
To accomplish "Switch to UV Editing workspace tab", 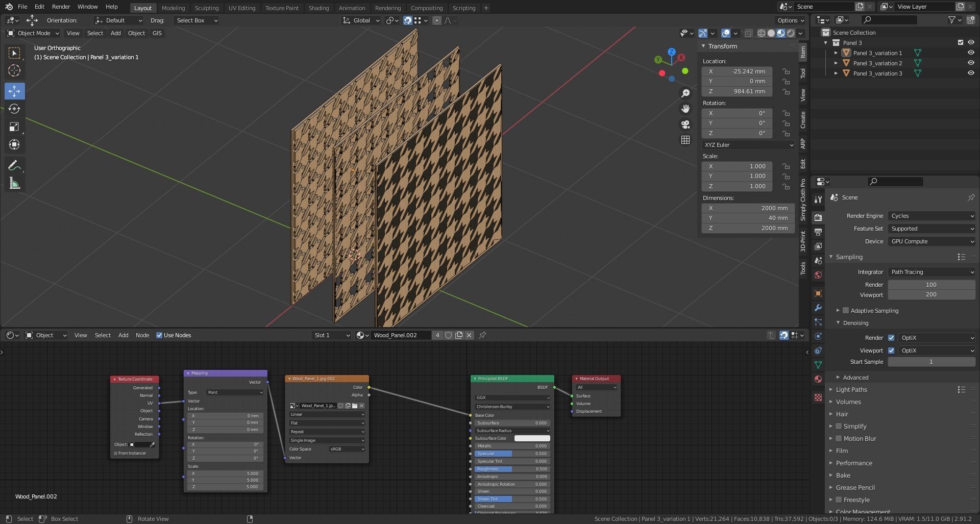I will point(242,8).
